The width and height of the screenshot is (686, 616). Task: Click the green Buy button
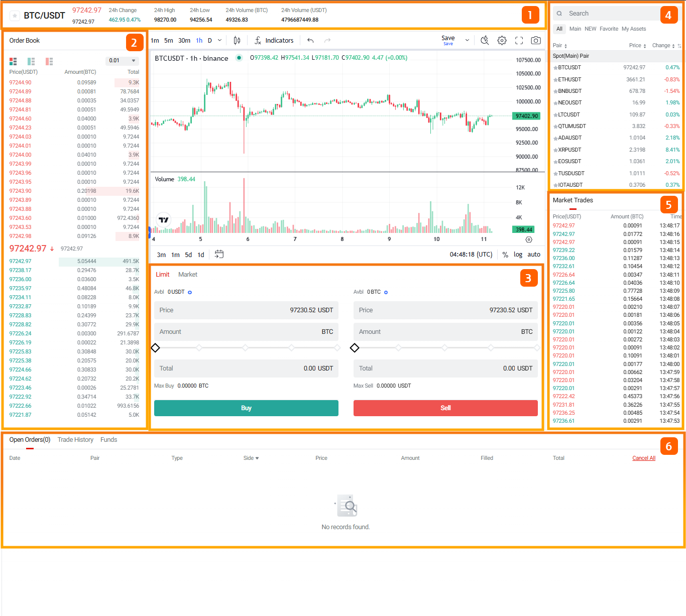pos(246,408)
